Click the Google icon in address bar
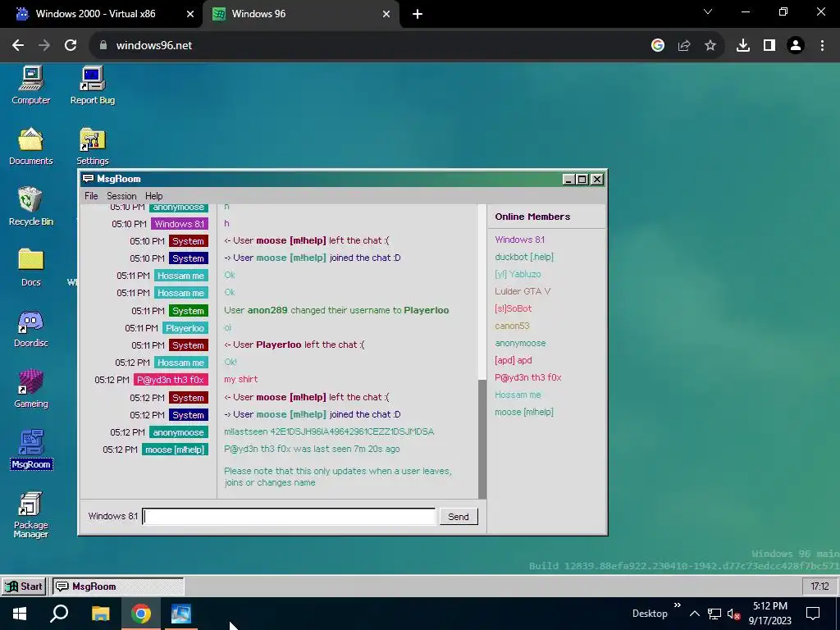This screenshot has width=840, height=630. click(x=657, y=45)
